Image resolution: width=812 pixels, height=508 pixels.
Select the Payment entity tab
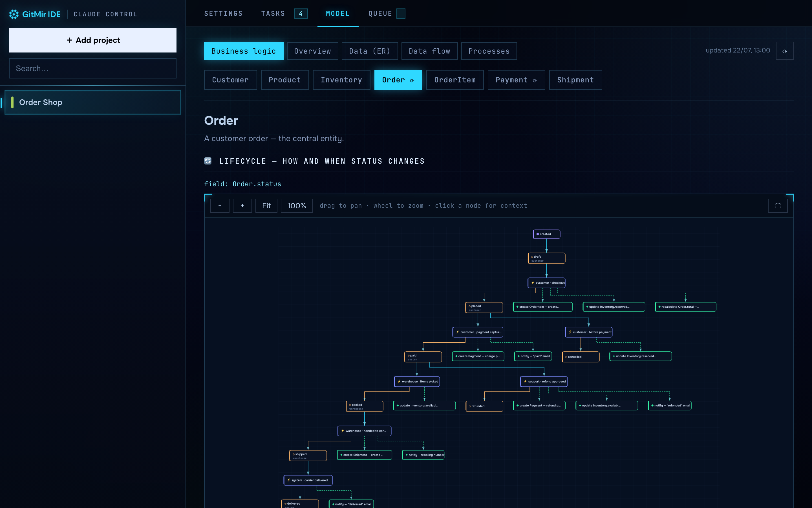[517, 80]
